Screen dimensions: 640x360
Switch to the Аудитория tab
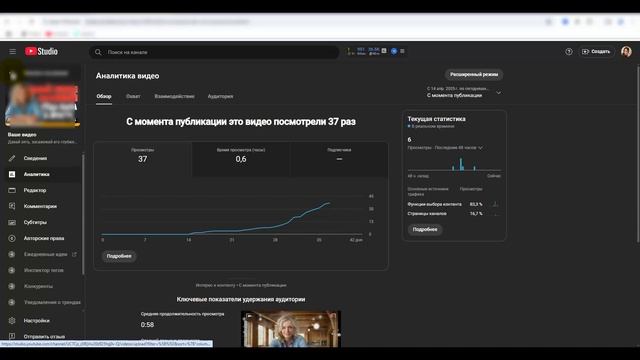220,96
